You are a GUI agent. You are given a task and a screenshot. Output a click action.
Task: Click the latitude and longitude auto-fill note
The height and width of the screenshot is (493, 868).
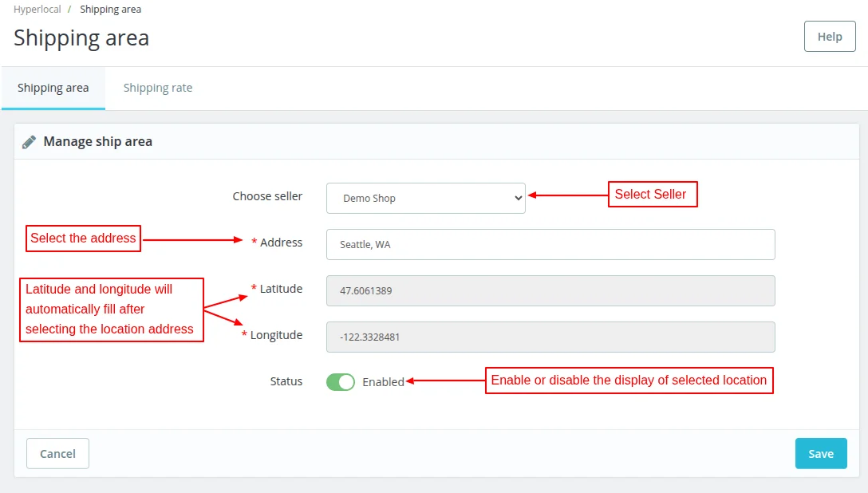112,310
